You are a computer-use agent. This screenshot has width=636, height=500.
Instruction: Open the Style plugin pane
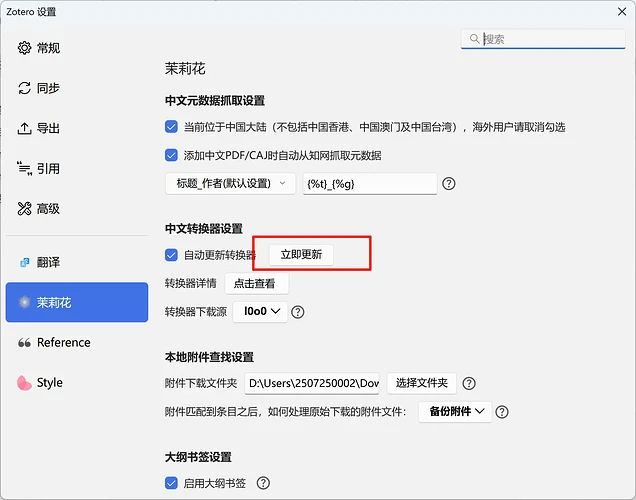(77, 382)
